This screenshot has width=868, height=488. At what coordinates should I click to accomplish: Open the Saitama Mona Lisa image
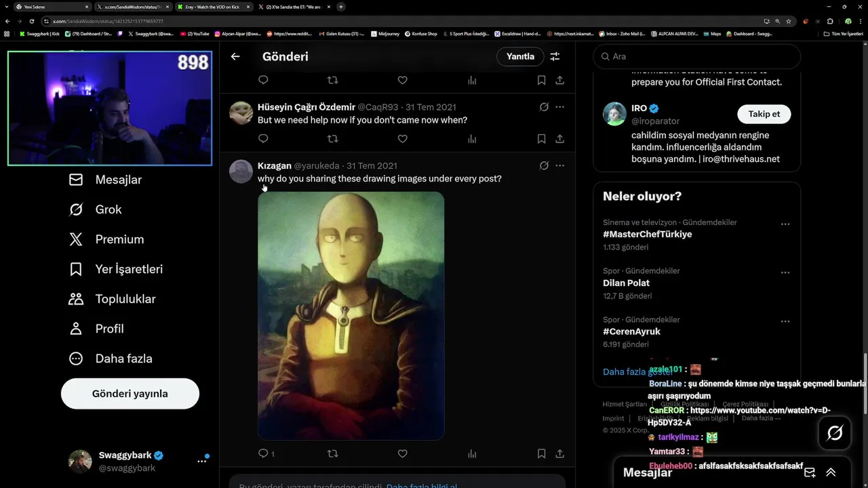point(351,316)
